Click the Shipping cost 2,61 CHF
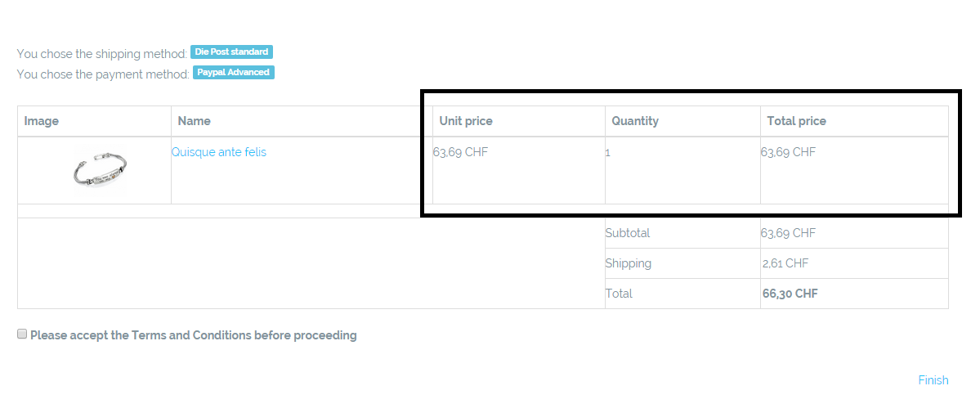 [785, 263]
